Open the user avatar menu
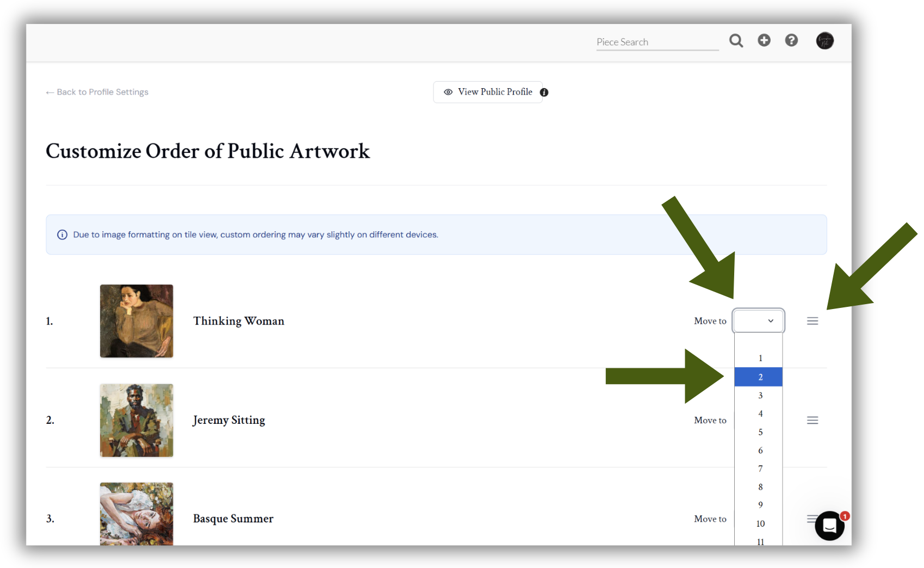This screenshot has width=924, height=568. coord(824,41)
